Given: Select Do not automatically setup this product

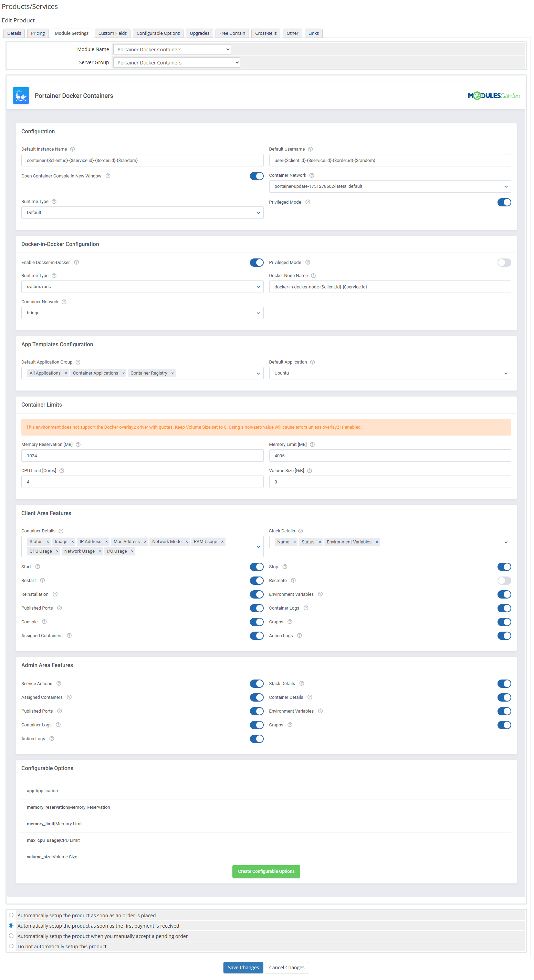Looking at the screenshot, I should tap(11, 946).
